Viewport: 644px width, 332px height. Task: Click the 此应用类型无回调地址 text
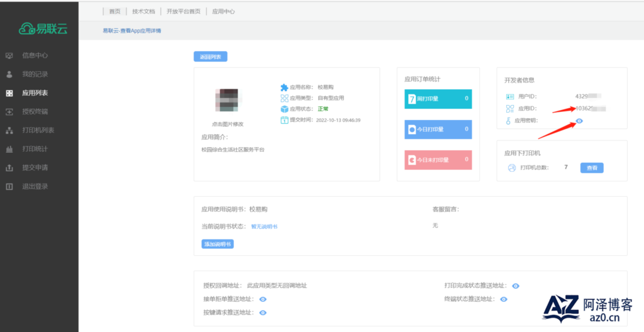277,285
